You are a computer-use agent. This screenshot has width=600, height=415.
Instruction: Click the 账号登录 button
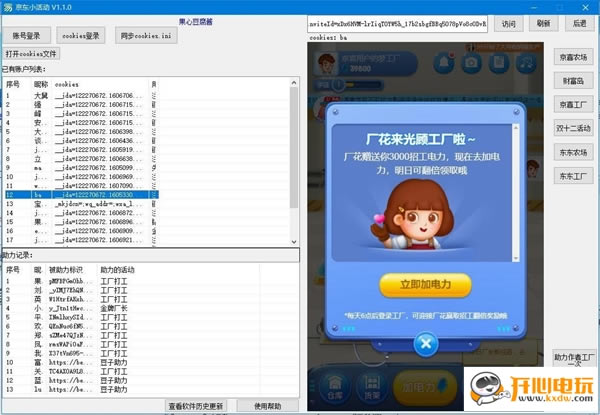pyautogui.click(x=26, y=34)
